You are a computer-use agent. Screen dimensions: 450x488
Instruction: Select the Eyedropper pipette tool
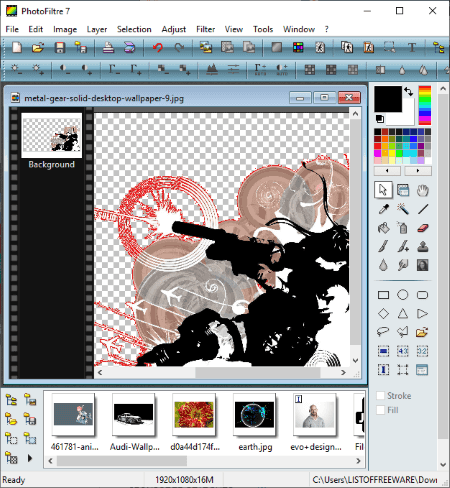click(x=383, y=209)
